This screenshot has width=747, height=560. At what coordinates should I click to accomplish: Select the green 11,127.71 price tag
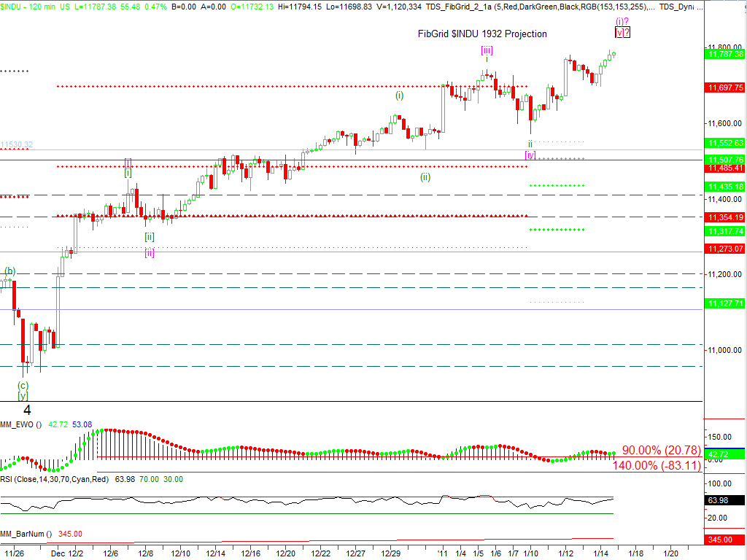pos(724,303)
